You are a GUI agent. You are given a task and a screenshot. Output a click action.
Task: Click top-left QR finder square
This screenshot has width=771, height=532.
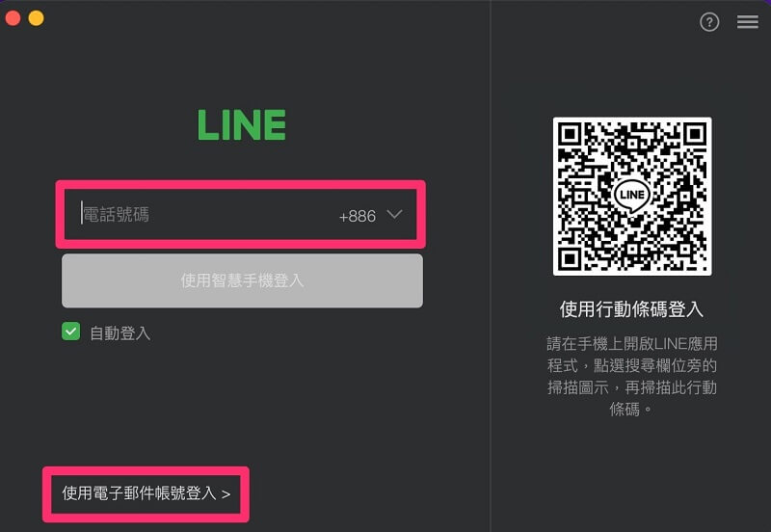point(571,134)
